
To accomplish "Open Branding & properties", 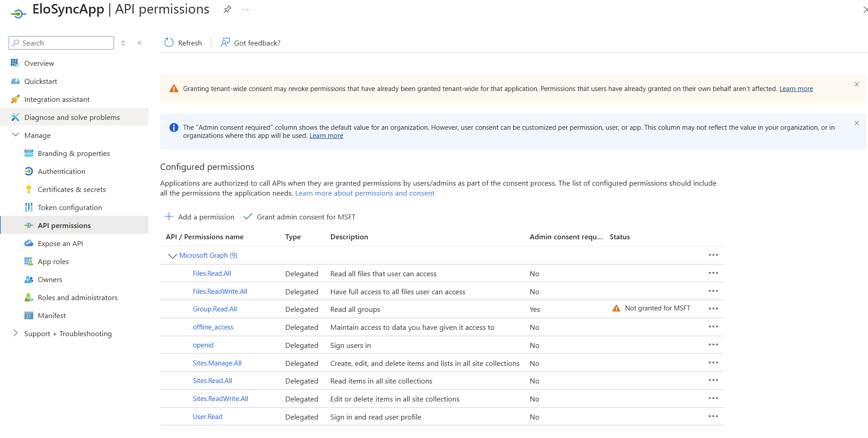I will (x=74, y=153).
